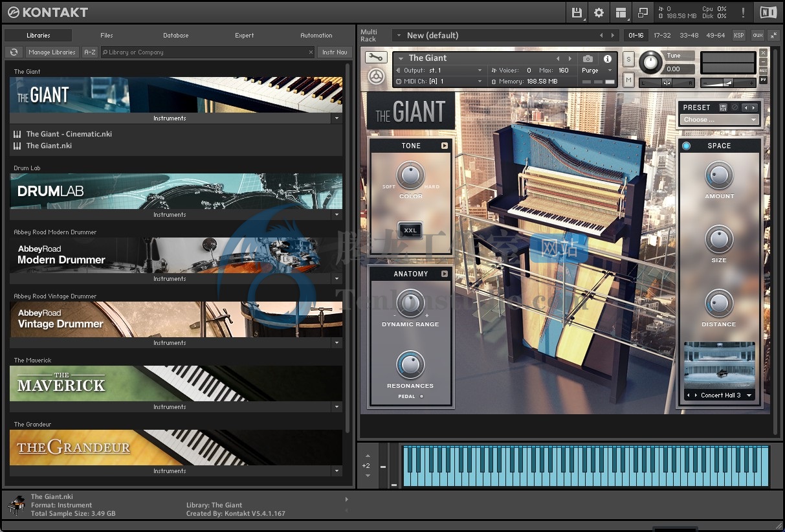Mute The Giant instrument

pyautogui.click(x=628, y=80)
